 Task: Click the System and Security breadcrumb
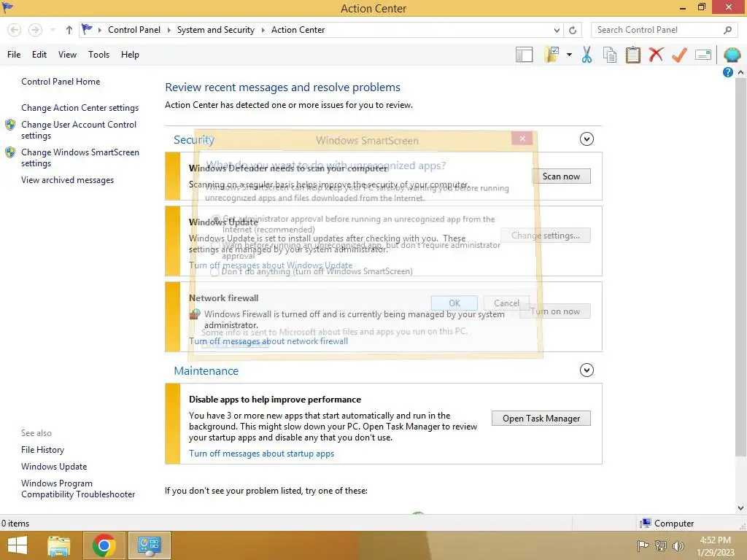point(216,30)
